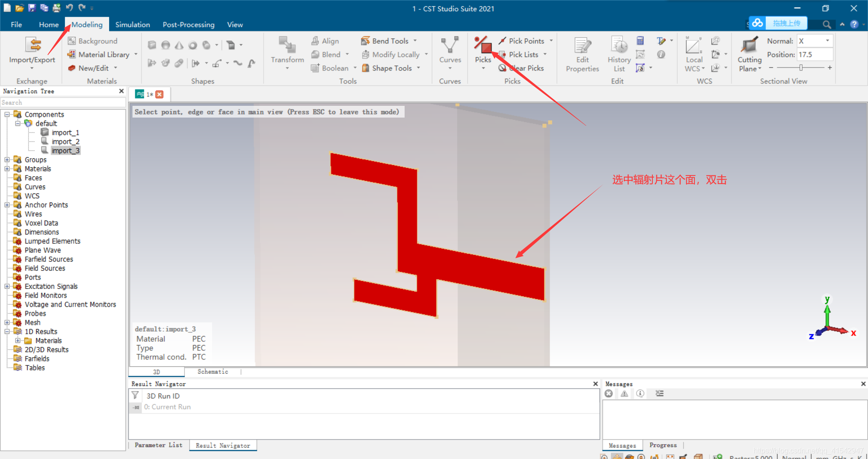Click the minus button of position slider

771,67
